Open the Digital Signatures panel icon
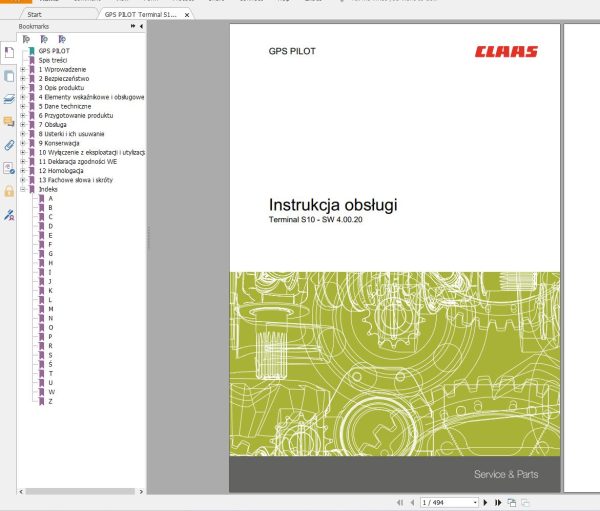Viewport: 600px width, 511px height. 9,168
